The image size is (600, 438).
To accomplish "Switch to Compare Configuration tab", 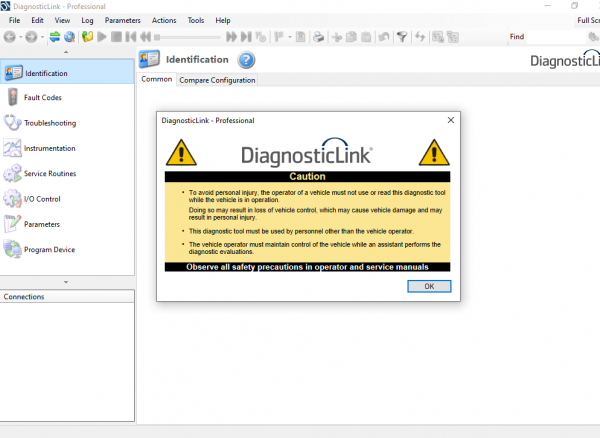I will (217, 80).
